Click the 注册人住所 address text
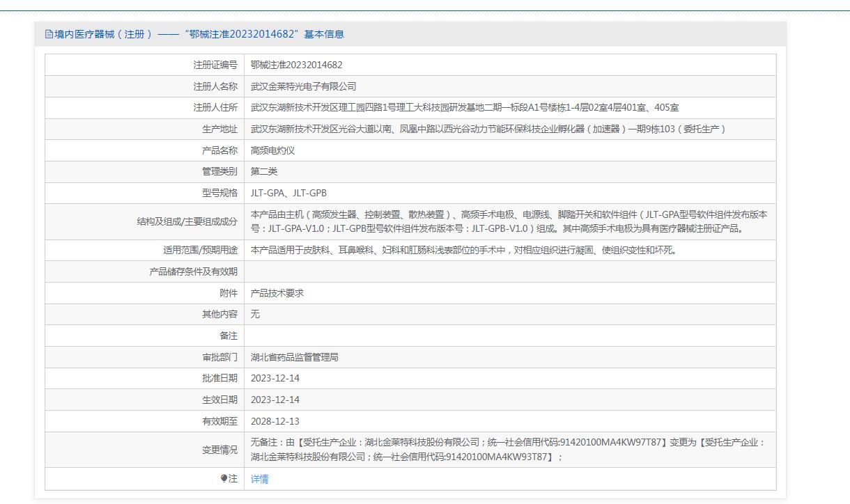This screenshot has height=504, width=850. tap(465, 107)
